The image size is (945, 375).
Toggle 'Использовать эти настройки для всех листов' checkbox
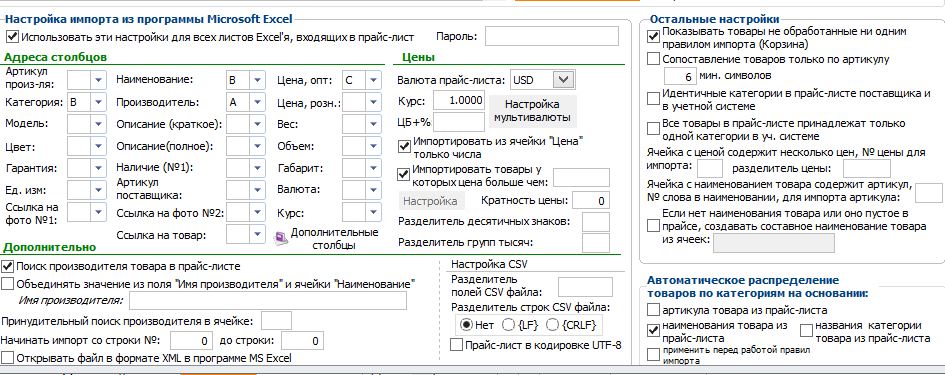coord(12,37)
